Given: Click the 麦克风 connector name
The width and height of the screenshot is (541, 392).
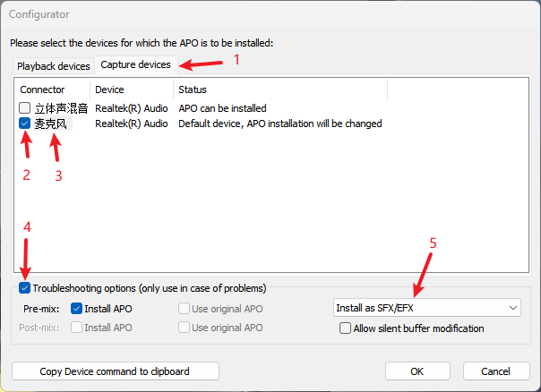Looking at the screenshot, I should pos(50,124).
